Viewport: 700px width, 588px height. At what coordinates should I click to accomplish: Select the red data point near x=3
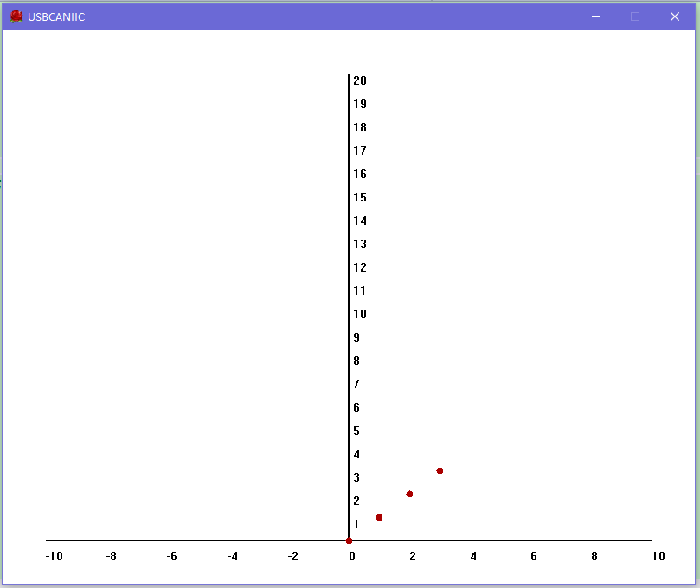[x=440, y=470]
